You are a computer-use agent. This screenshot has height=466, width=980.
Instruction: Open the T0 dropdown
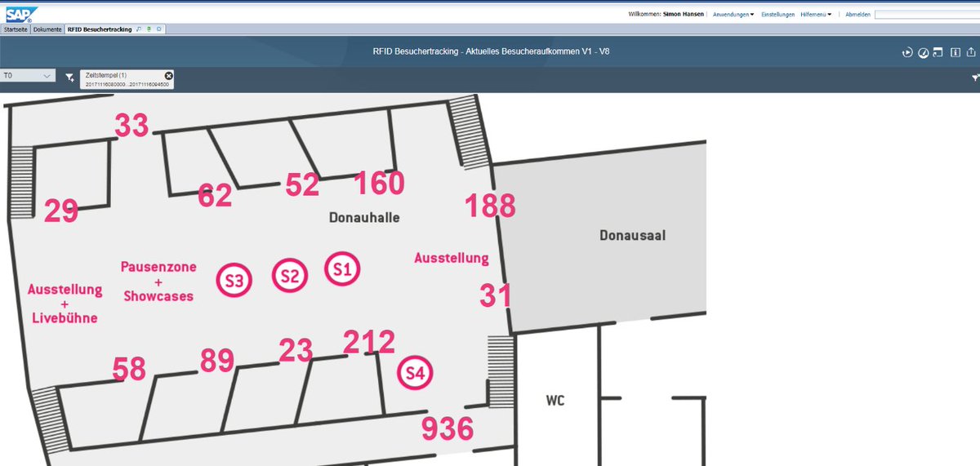pos(27,75)
